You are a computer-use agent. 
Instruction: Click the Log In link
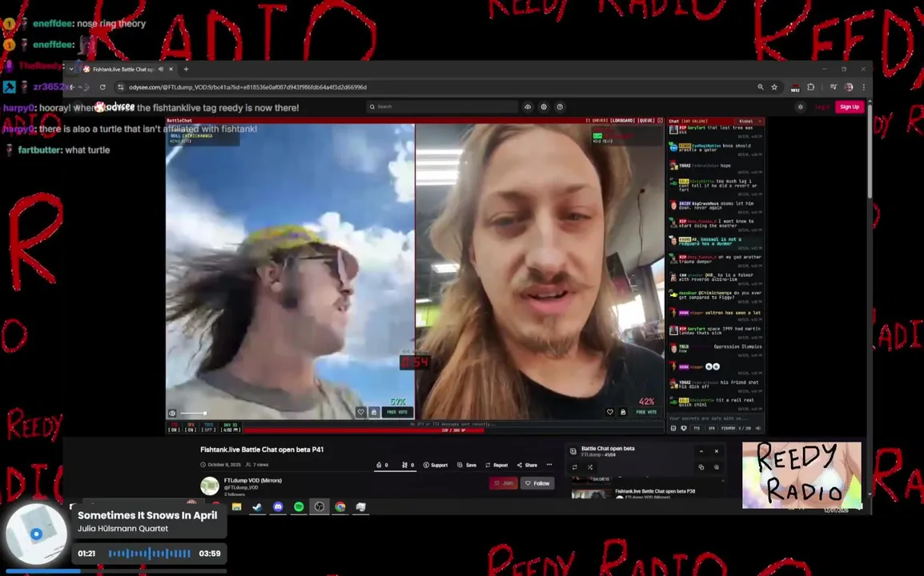pos(822,107)
